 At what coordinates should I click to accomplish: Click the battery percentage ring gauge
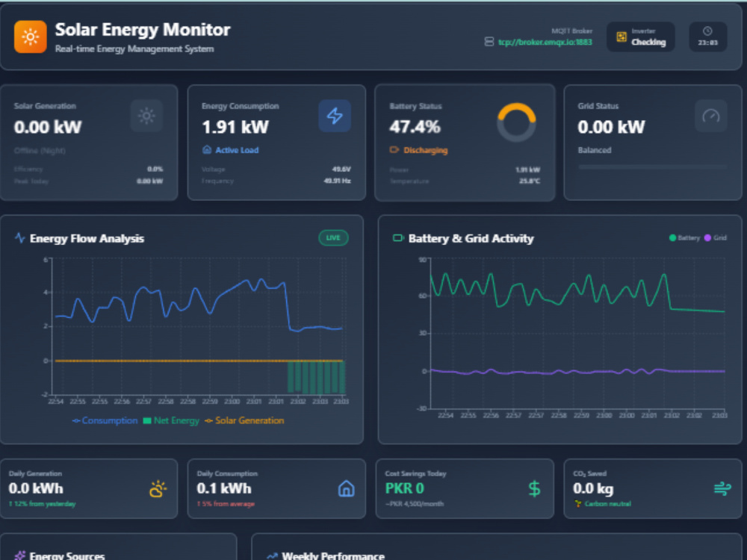(516, 122)
